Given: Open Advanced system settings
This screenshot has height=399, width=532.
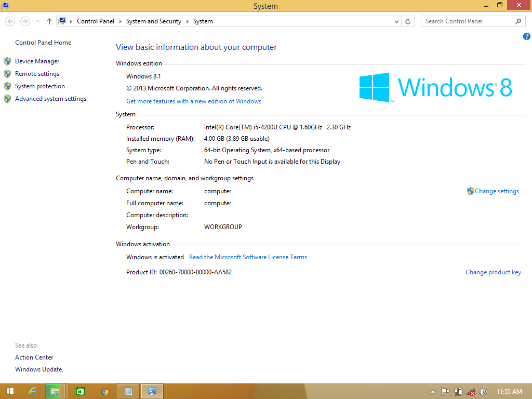Looking at the screenshot, I should coord(50,99).
